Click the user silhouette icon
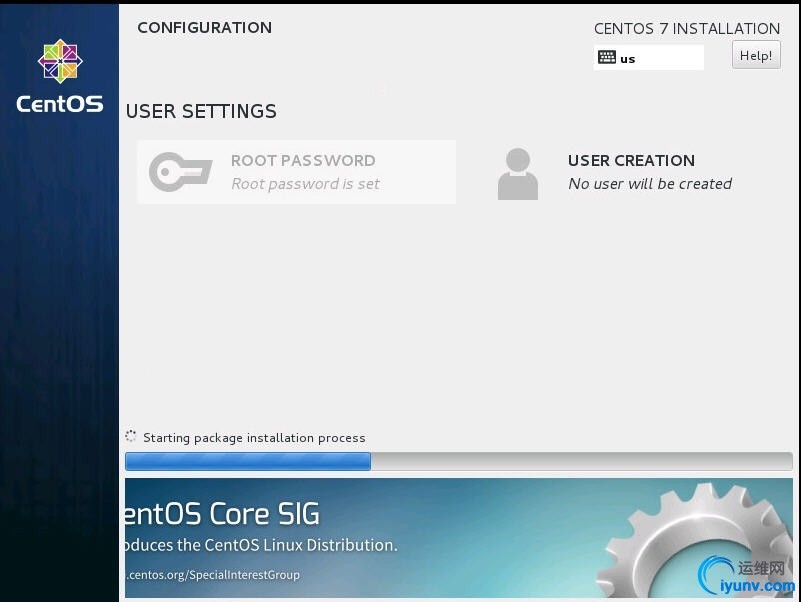Image resolution: width=801 pixels, height=602 pixels. click(517, 174)
